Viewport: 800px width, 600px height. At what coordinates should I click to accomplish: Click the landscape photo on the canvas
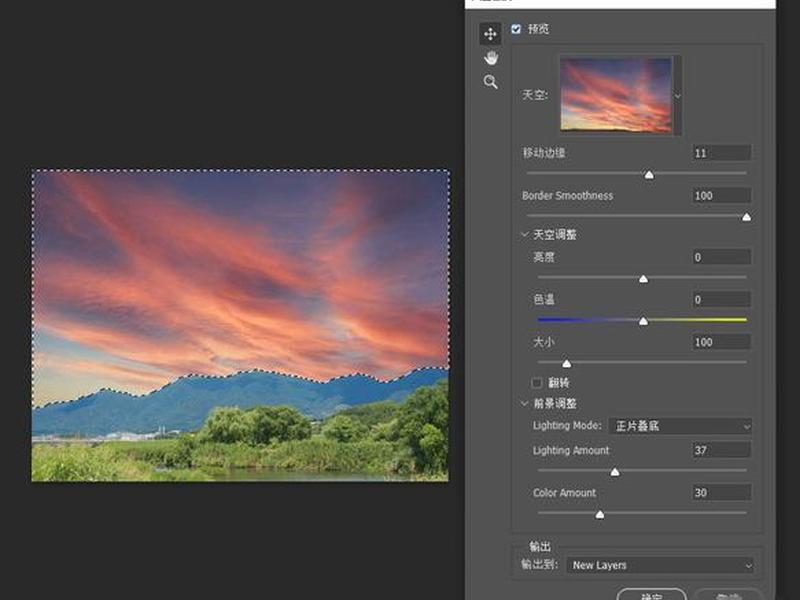[240, 326]
